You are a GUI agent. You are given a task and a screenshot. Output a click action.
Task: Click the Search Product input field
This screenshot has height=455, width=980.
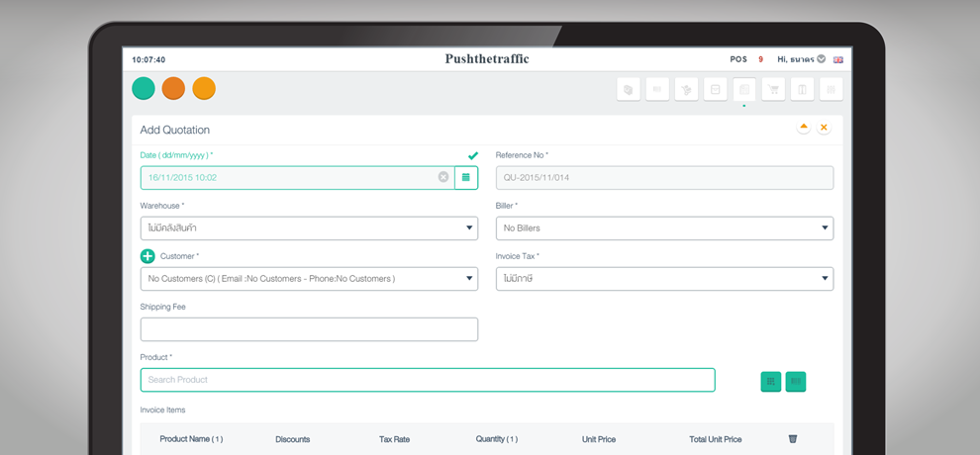point(427,380)
